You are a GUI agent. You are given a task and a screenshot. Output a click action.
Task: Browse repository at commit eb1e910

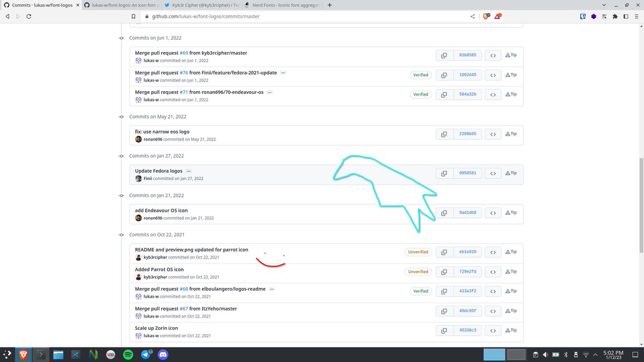pos(493,252)
